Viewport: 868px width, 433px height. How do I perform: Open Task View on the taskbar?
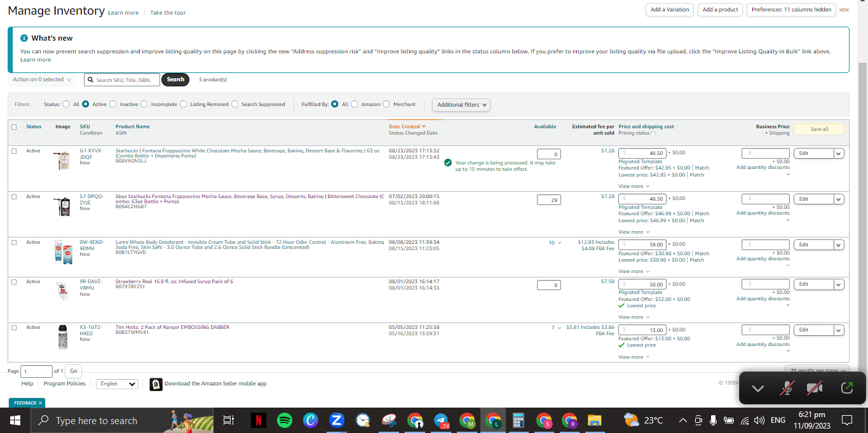[x=229, y=420]
